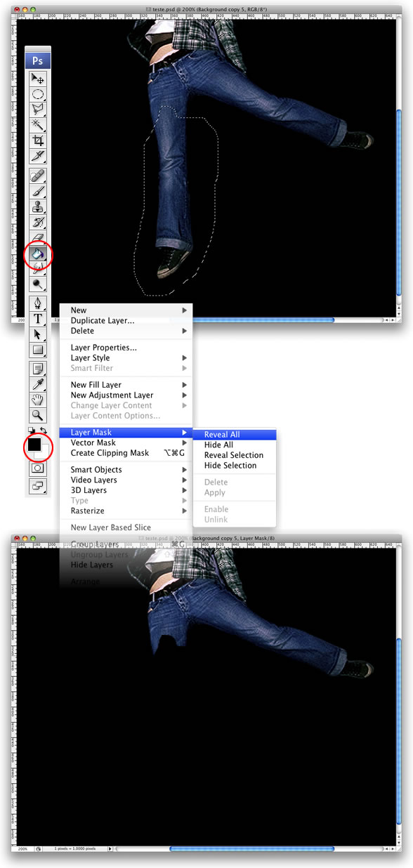The image size is (413, 868).
Task: Select the Type tool
Action: [x=38, y=319]
